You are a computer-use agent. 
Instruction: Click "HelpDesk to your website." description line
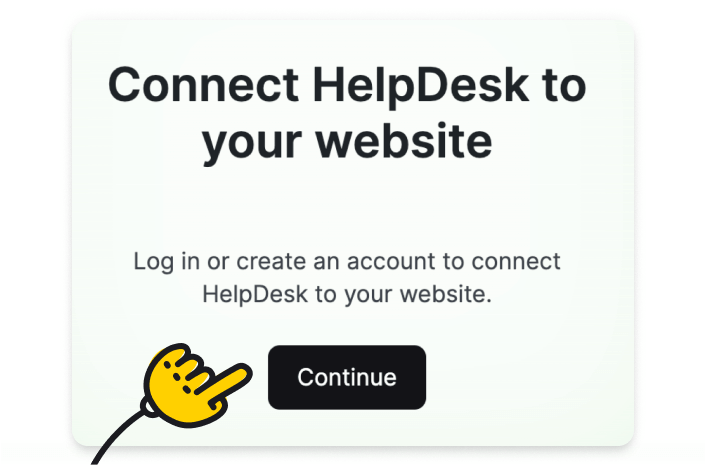coord(347,295)
